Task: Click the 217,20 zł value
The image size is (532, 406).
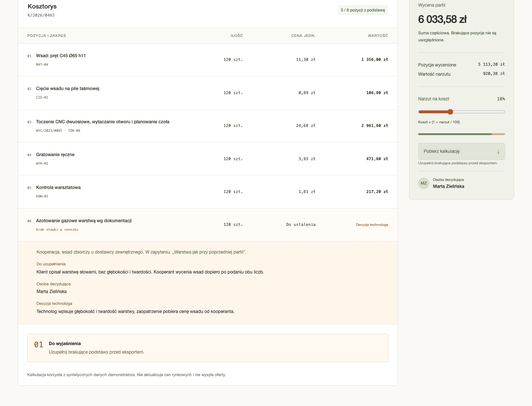Action: [377, 192]
